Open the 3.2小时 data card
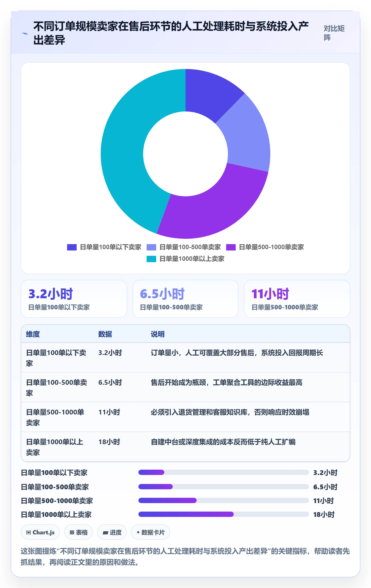Image resolution: width=371 pixels, height=588 pixels. coord(74,299)
